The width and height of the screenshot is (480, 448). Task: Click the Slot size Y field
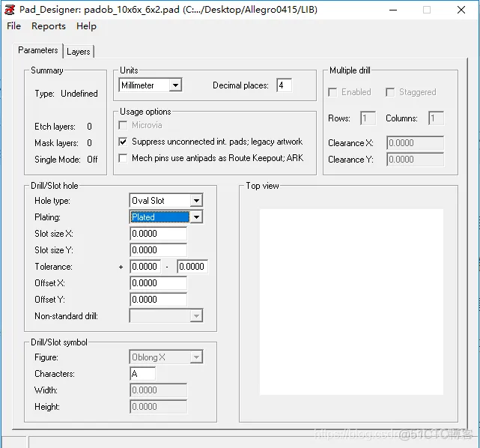coord(158,250)
